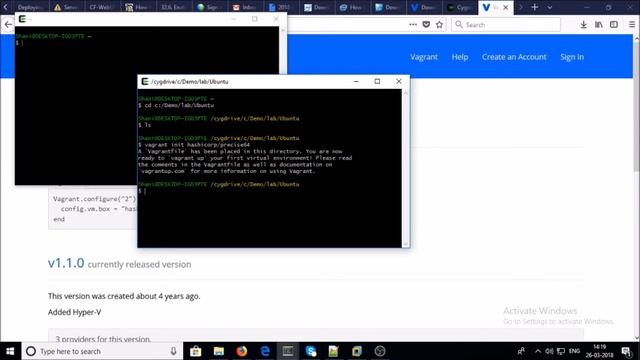640x360 pixels.
Task: Click the Cygwin icon in the back terminal title bar
Action: (x=22, y=19)
